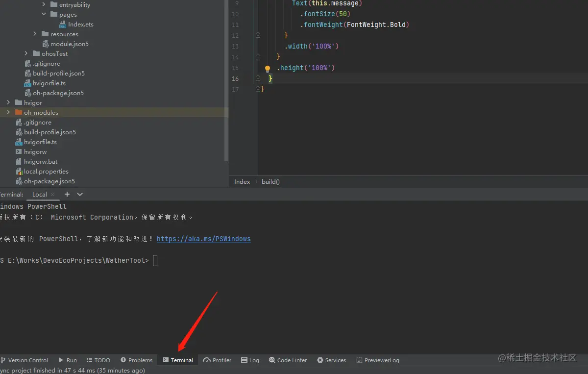The image size is (588, 374).
Task: Click line number 16 in gutter
Action: [x=235, y=78]
